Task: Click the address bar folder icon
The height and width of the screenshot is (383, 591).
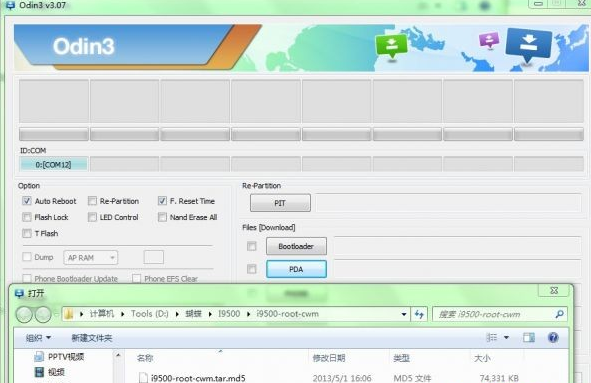Action: click(x=69, y=314)
